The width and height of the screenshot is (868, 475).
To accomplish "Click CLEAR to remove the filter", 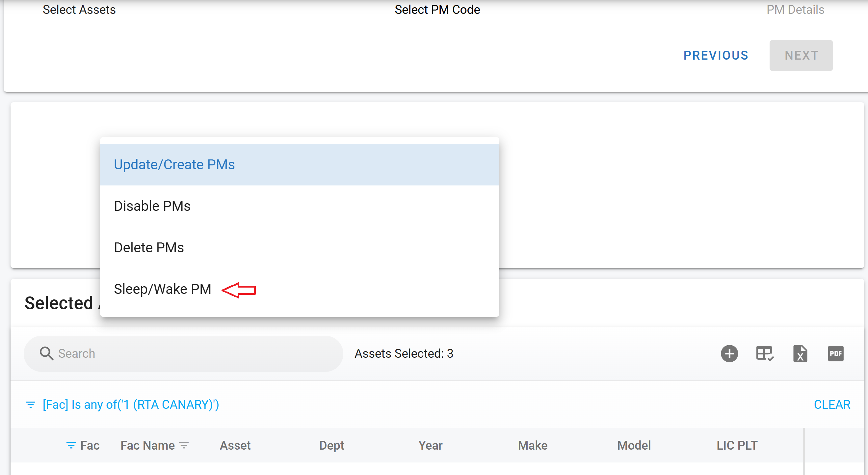I will [832, 405].
